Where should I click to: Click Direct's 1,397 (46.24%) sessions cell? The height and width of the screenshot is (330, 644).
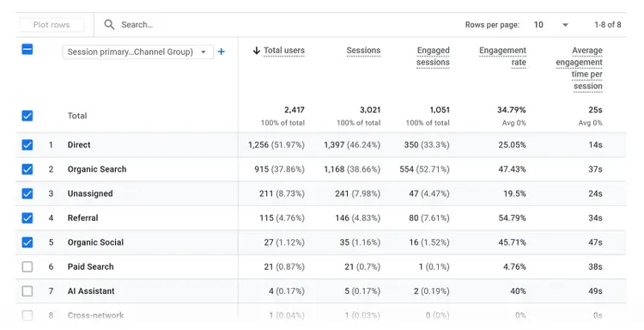click(x=352, y=144)
